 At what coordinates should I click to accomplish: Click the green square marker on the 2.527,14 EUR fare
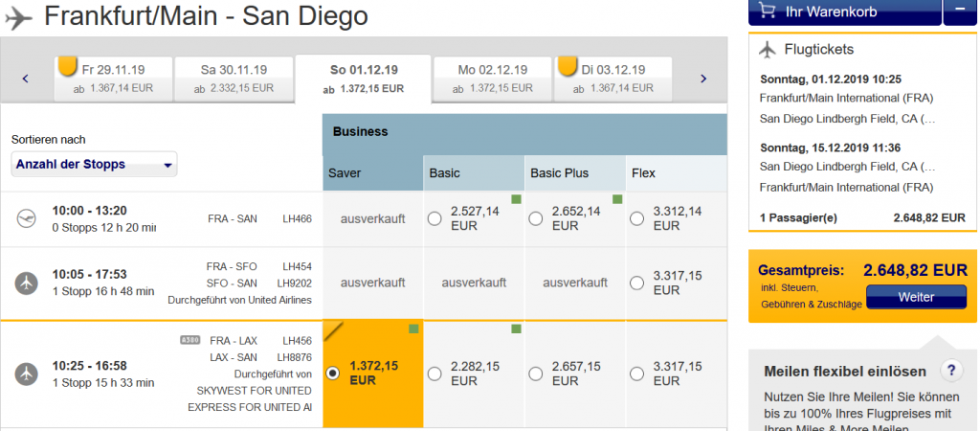tap(516, 199)
